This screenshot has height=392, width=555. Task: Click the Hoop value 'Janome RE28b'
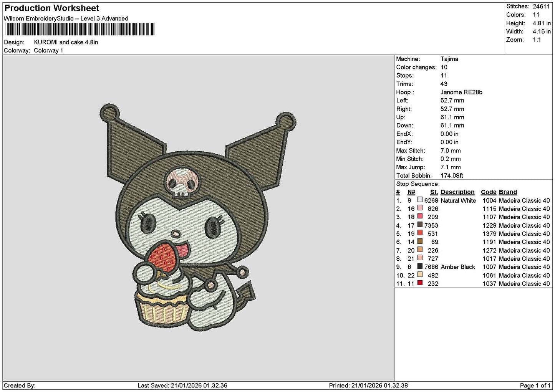pos(462,92)
